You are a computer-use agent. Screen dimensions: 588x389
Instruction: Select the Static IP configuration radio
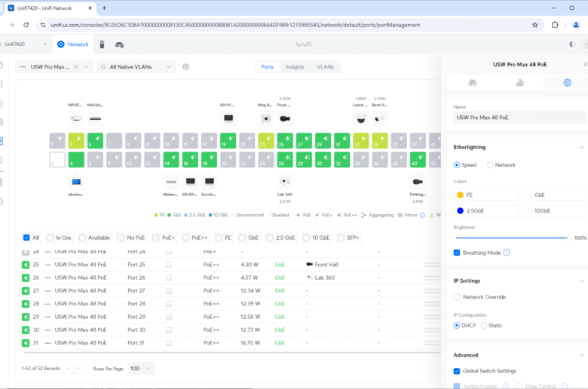point(484,325)
